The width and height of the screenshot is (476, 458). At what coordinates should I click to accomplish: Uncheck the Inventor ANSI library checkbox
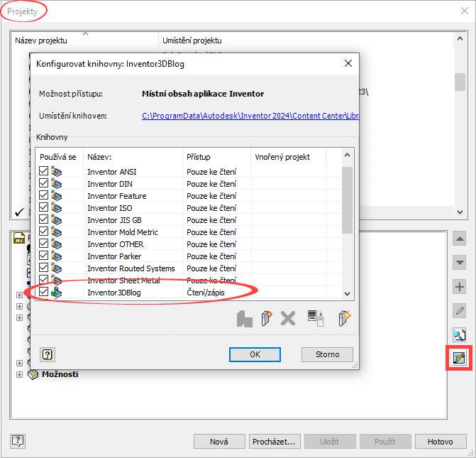43,171
